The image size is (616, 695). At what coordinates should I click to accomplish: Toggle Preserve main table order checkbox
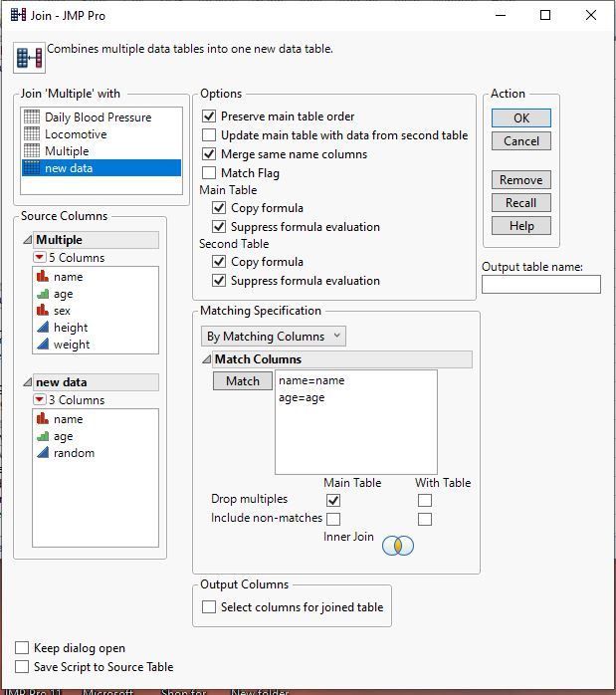coord(209,116)
